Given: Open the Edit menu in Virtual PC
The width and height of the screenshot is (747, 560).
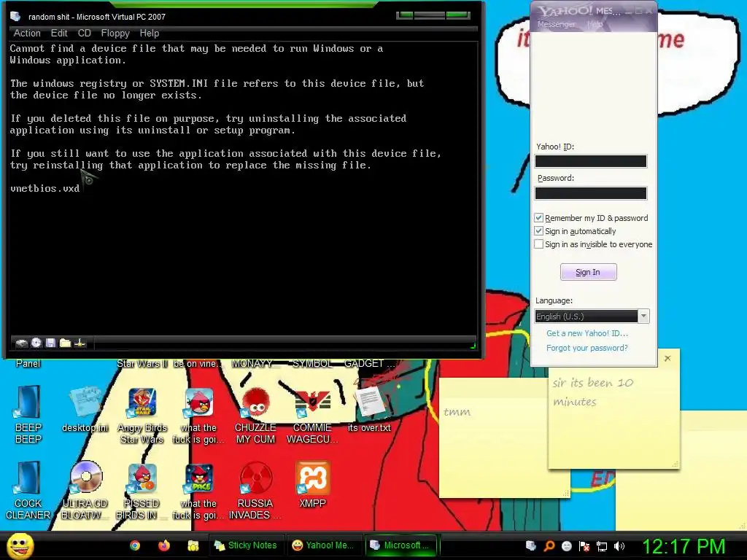Looking at the screenshot, I should [59, 33].
